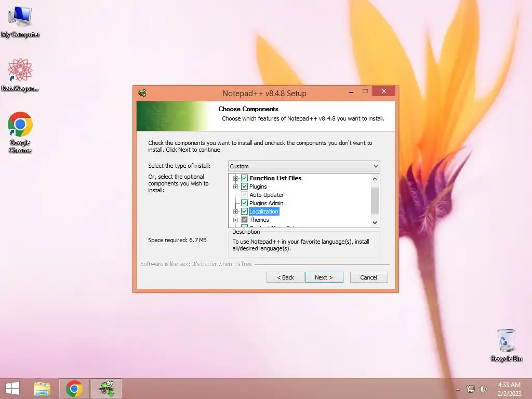Click the component list scroll up arrow
This screenshot has width=532, height=399.
tap(375, 179)
